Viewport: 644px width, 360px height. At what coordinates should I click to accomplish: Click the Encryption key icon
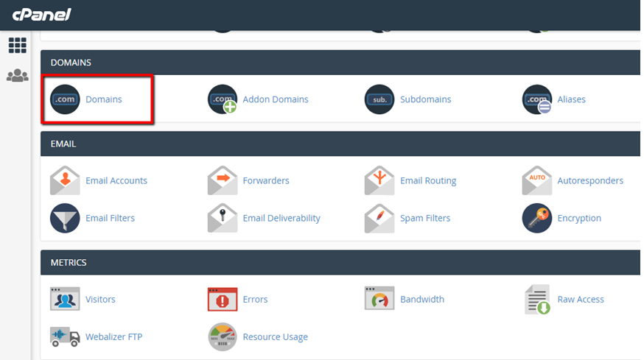pyautogui.click(x=537, y=218)
